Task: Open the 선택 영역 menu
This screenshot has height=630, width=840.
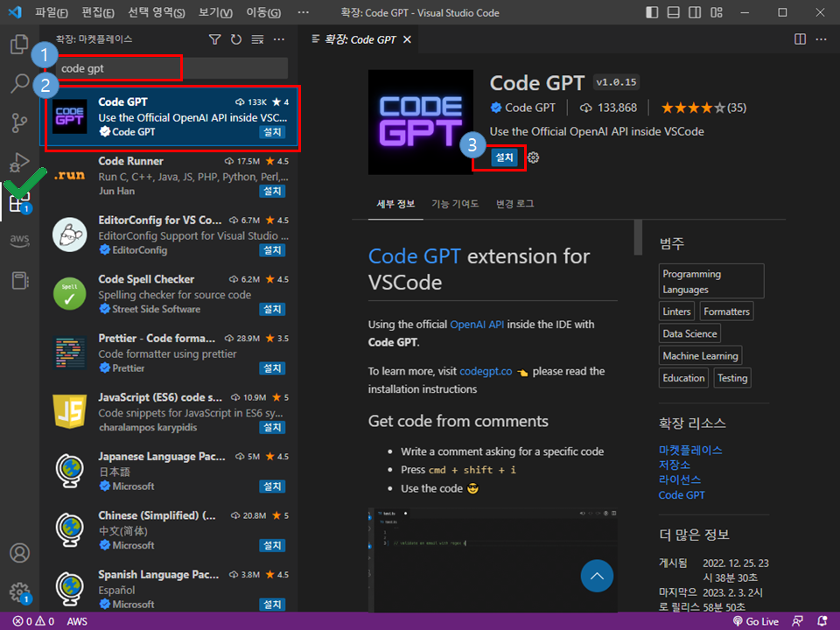Action: tap(156, 12)
